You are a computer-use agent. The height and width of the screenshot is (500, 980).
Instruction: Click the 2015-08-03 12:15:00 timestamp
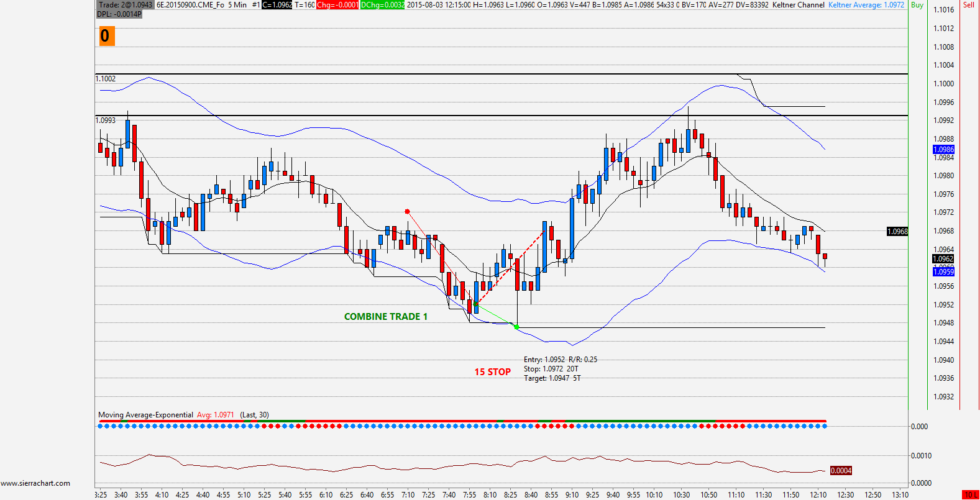click(439, 5)
